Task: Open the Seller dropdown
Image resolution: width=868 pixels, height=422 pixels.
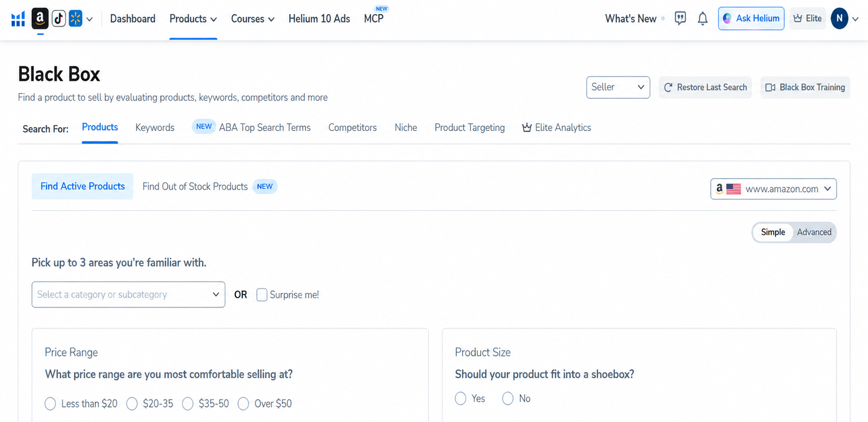Action: (x=618, y=87)
